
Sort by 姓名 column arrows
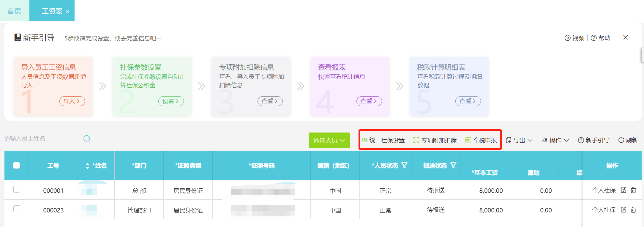click(x=87, y=166)
